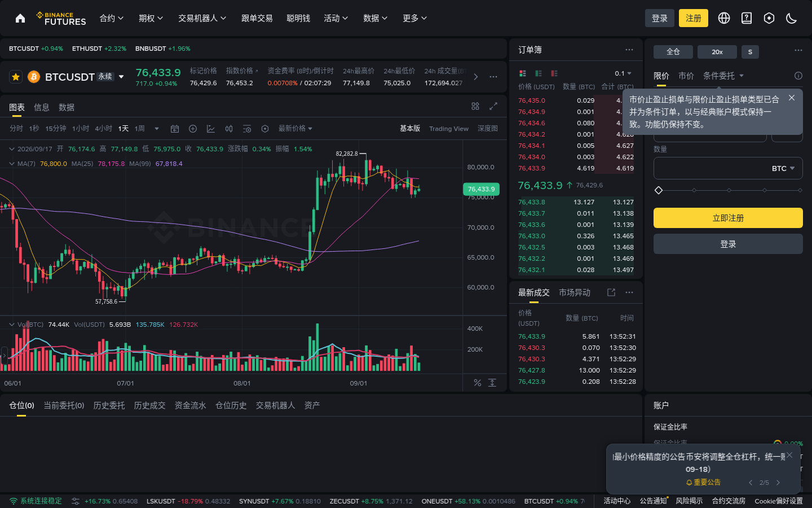Open the 交易机器人 menu
The height and width of the screenshot is (508, 812).
point(202,18)
